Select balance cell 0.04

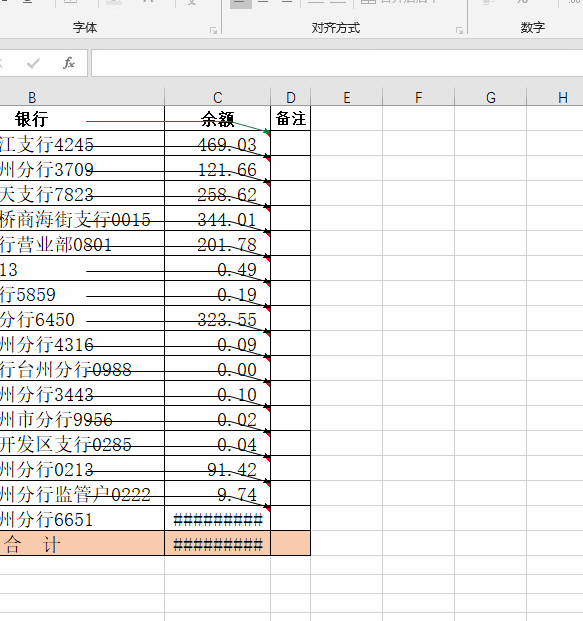tap(217, 443)
